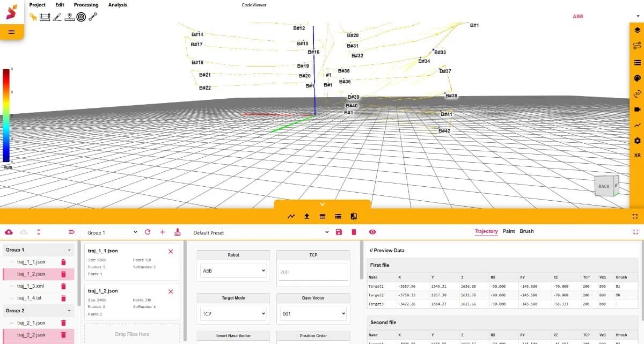The height and width of the screenshot is (344, 644).
Task: Open the route path panel in sidebar
Action: [x=637, y=46]
